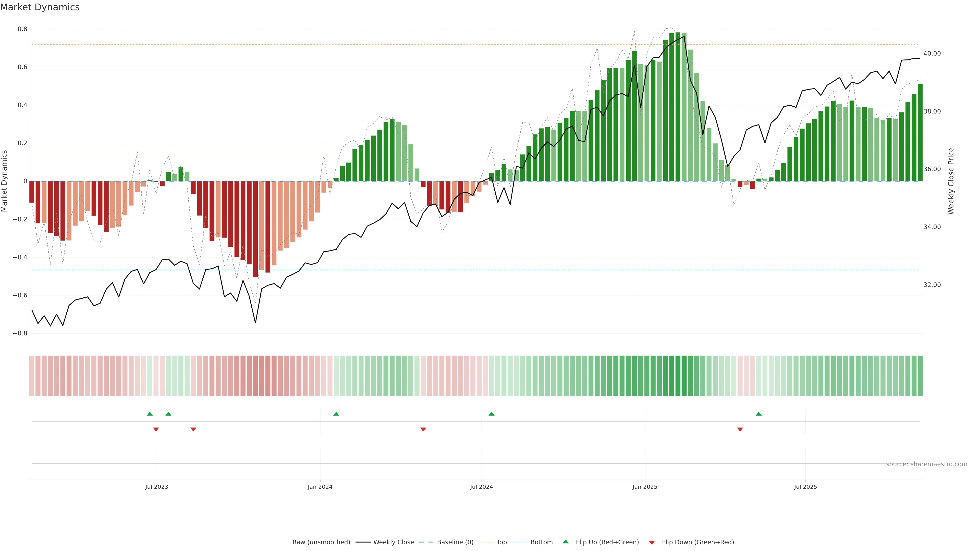Click the Jul 2023 x-axis label

pos(156,487)
